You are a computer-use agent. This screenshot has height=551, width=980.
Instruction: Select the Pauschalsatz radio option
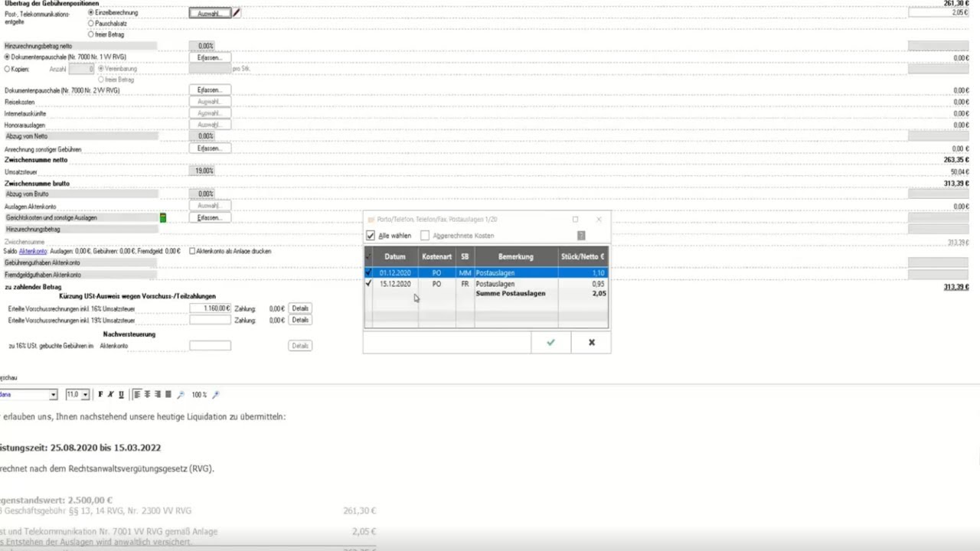coord(91,24)
